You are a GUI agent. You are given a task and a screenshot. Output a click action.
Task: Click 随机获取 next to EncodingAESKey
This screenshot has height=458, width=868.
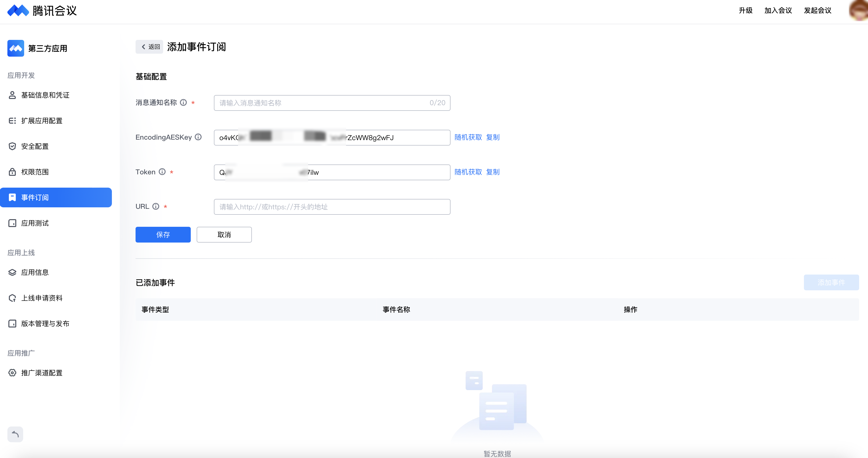468,137
